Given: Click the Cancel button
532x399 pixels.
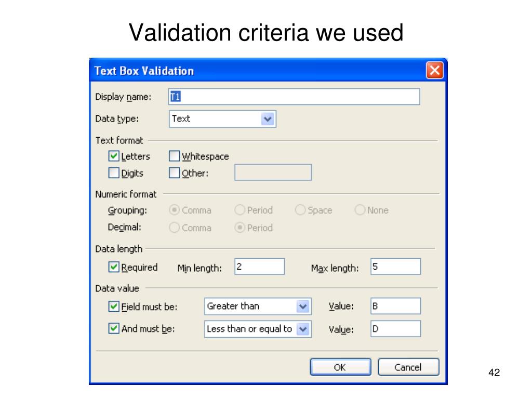Looking at the screenshot, I should click(408, 367).
